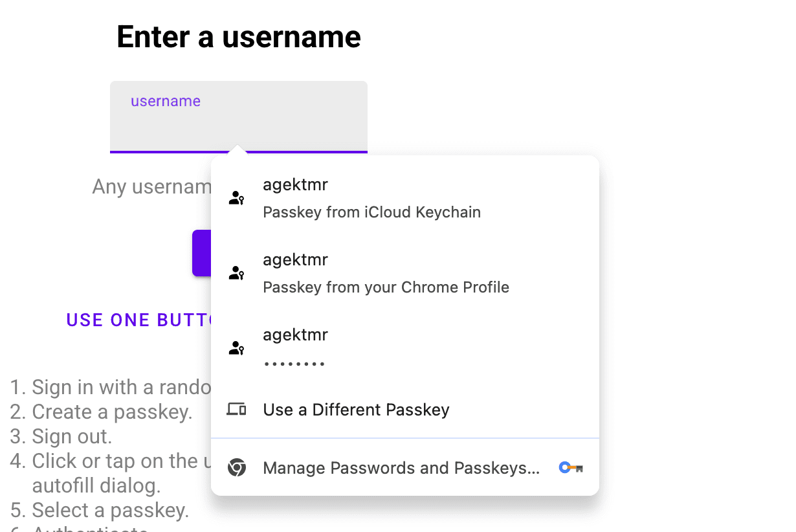Click the passkey icon next to the saved password

[x=236, y=348]
